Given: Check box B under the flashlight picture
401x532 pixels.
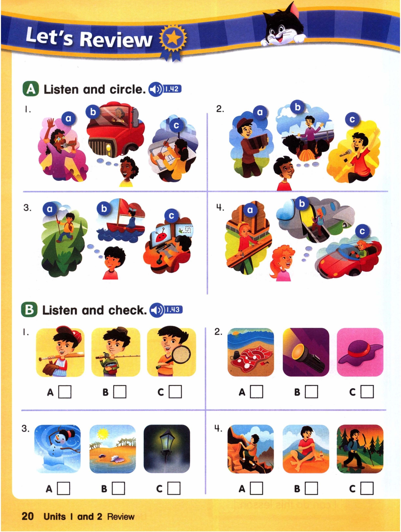Looking at the screenshot, I should click(x=311, y=392).
